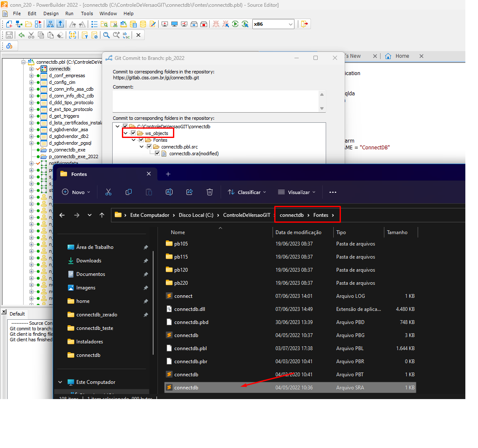The width and height of the screenshot is (478, 448).
Task: Open the Classificar sort dropdown
Action: coord(247,192)
